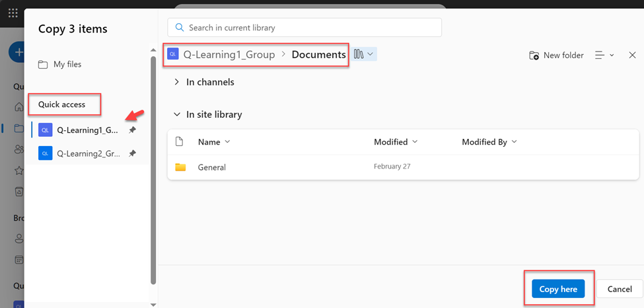Screen dimensions: 644x308
Task: Unpin Q-Learning2_Group from Quick access
Action: [132, 153]
